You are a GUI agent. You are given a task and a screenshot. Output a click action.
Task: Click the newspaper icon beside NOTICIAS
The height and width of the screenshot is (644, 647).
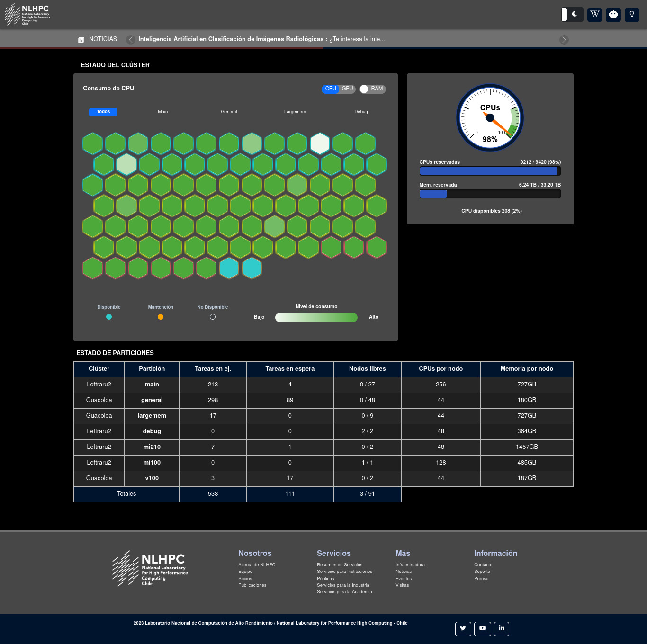[81, 40]
